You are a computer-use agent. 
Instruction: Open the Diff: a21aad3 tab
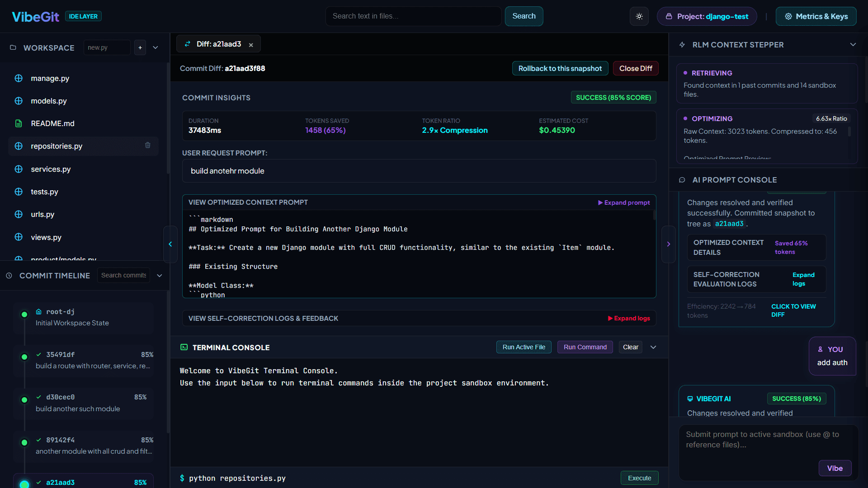(x=218, y=44)
